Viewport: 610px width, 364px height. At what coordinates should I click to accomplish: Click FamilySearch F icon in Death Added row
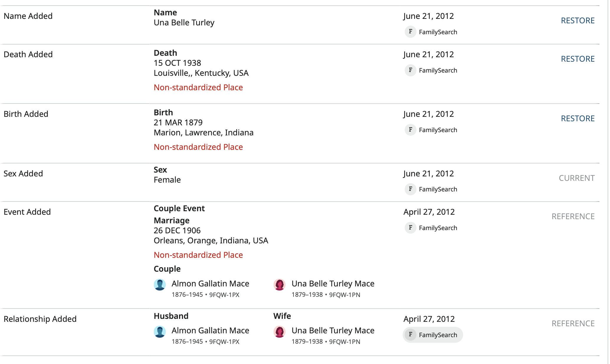(410, 70)
